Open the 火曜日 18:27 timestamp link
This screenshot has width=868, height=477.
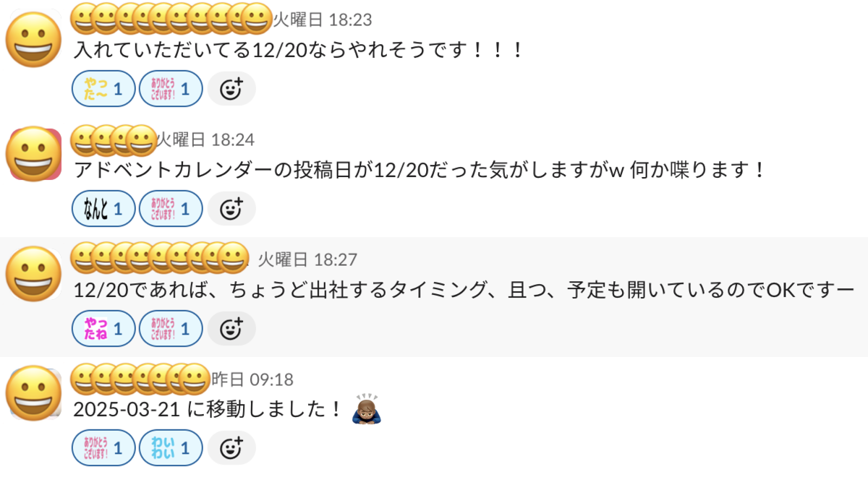click(307, 259)
